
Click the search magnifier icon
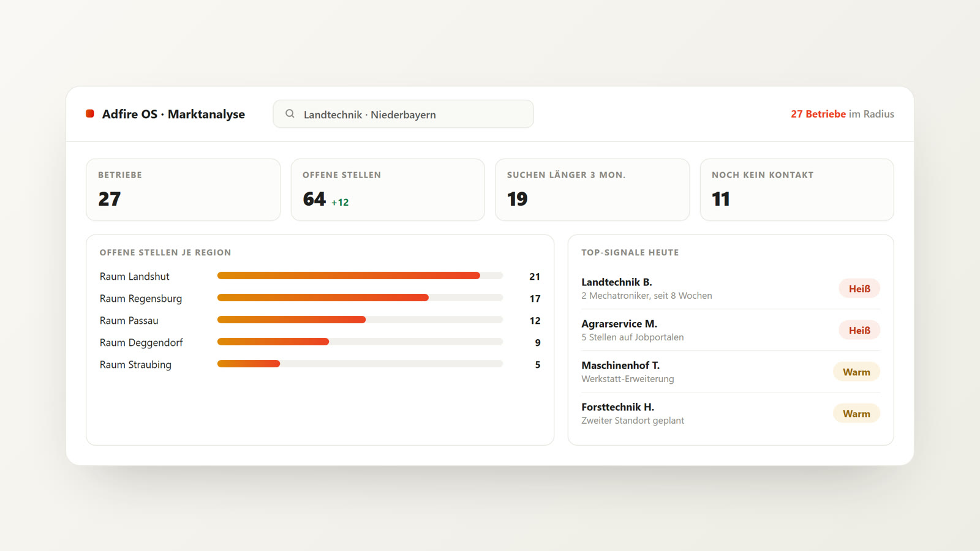click(x=290, y=114)
